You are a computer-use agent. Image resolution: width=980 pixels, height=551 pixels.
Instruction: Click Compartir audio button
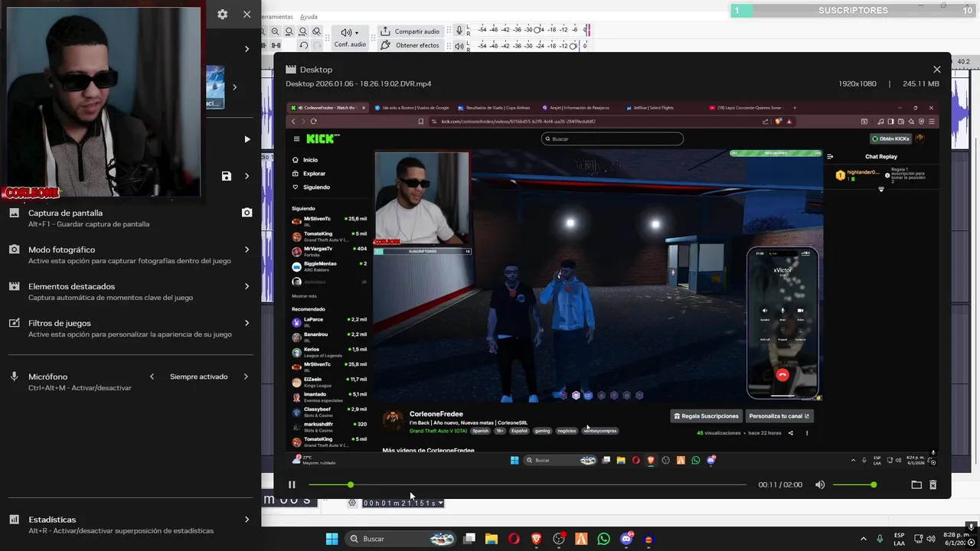[x=410, y=31]
